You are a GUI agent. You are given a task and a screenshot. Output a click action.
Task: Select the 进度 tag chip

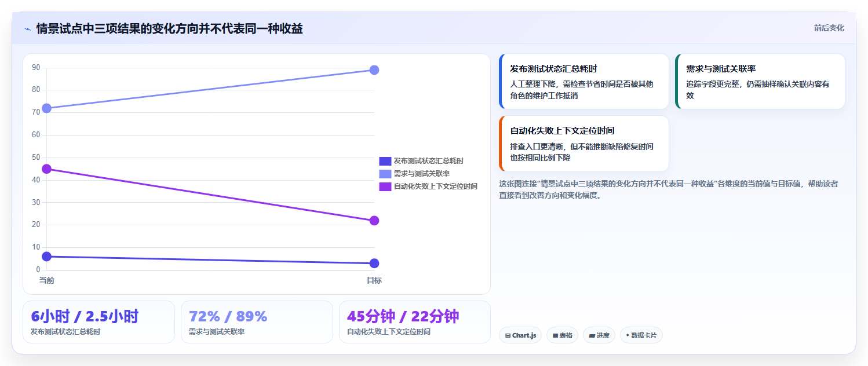point(599,335)
